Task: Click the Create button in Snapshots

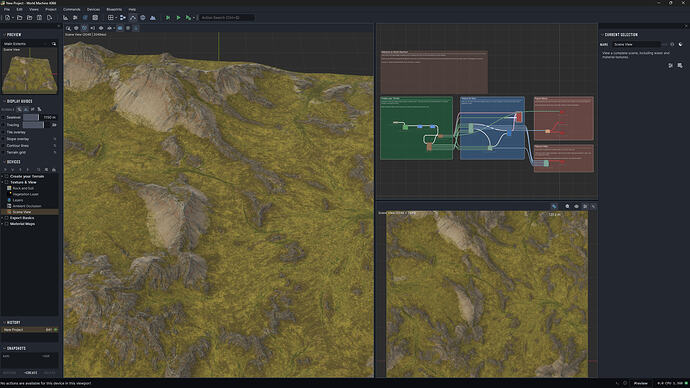Action: coord(30,373)
